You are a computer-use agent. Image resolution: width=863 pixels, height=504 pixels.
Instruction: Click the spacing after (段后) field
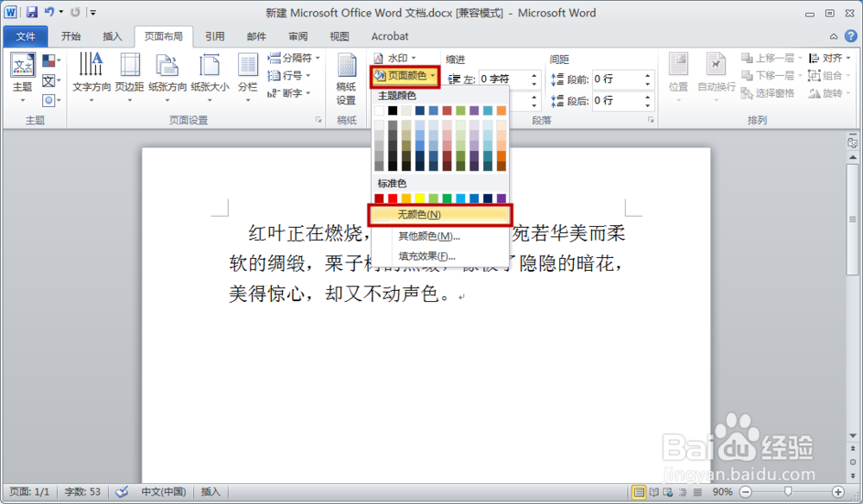[x=618, y=101]
